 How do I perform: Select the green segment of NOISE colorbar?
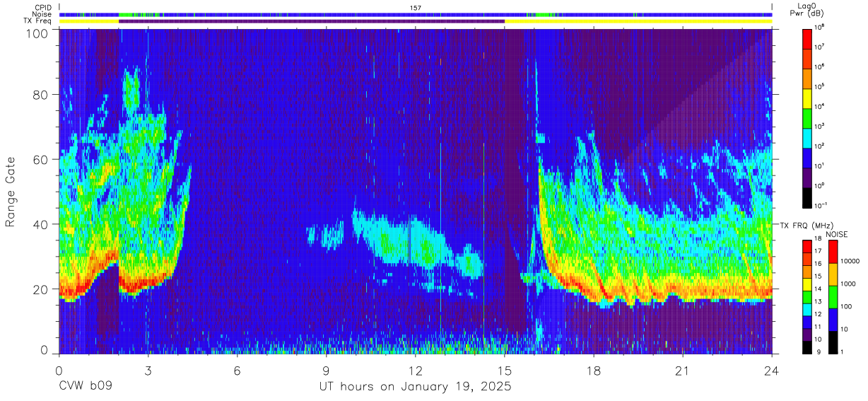pos(833,297)
